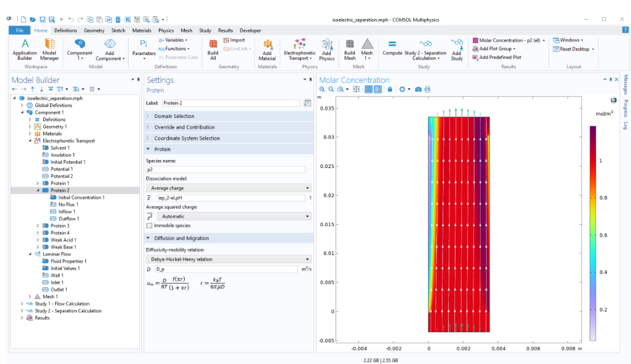Click the New file icon in quick access toolbar
This screenshot has height=364, width=631.
[23, 19]
